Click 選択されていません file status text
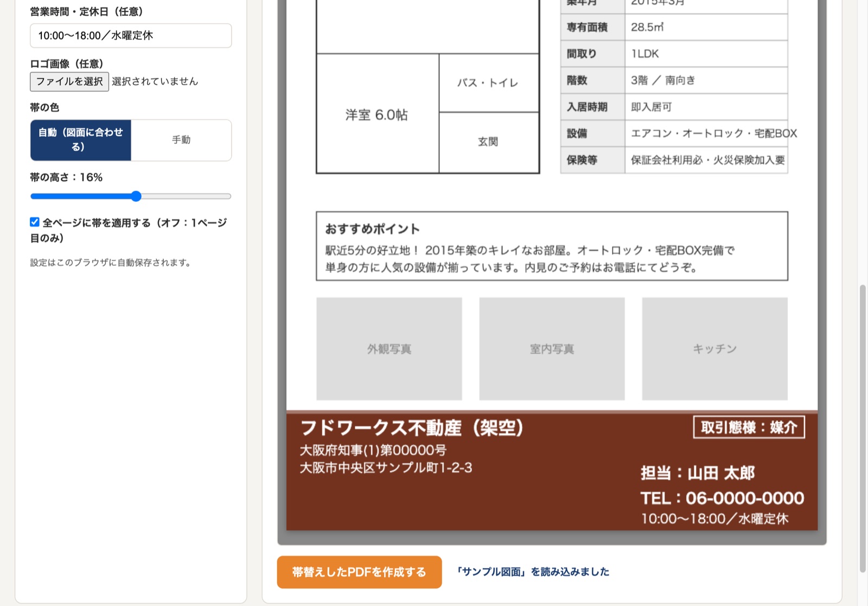Screen dimensions: 868x606 (x=155, y=81)
